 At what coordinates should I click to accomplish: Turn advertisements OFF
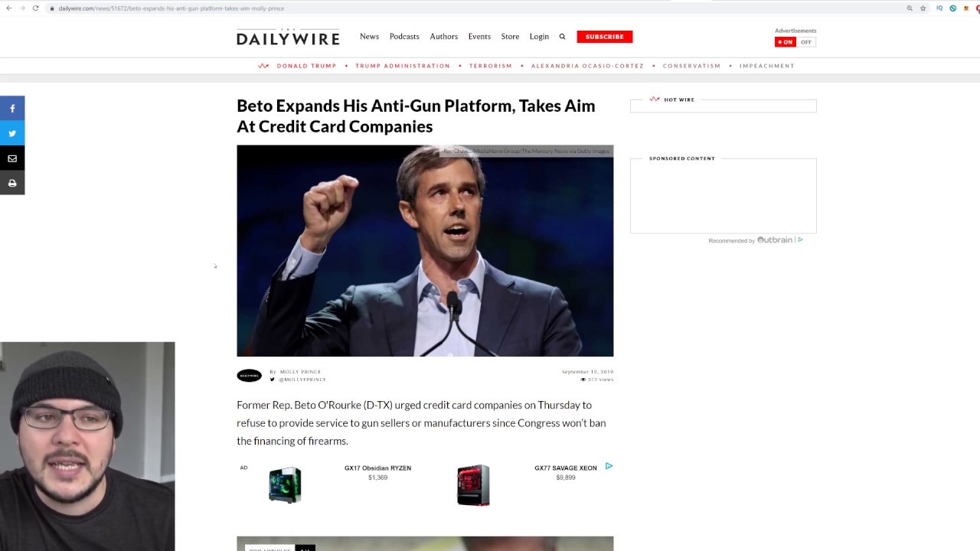tap(805, 42)
